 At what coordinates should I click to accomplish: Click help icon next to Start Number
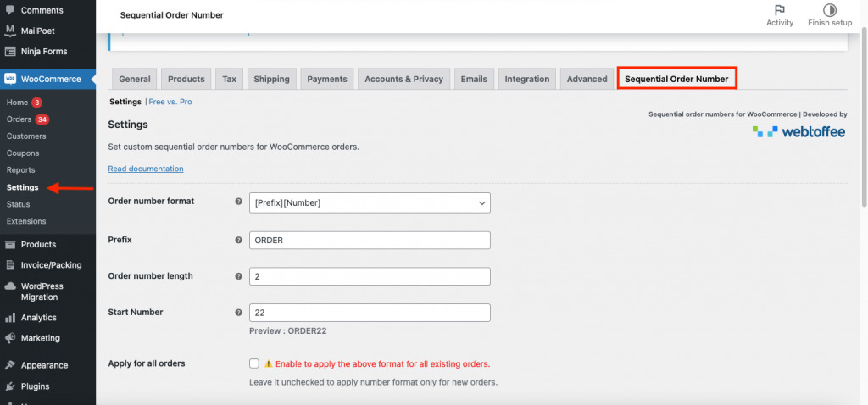pos(238,312)
